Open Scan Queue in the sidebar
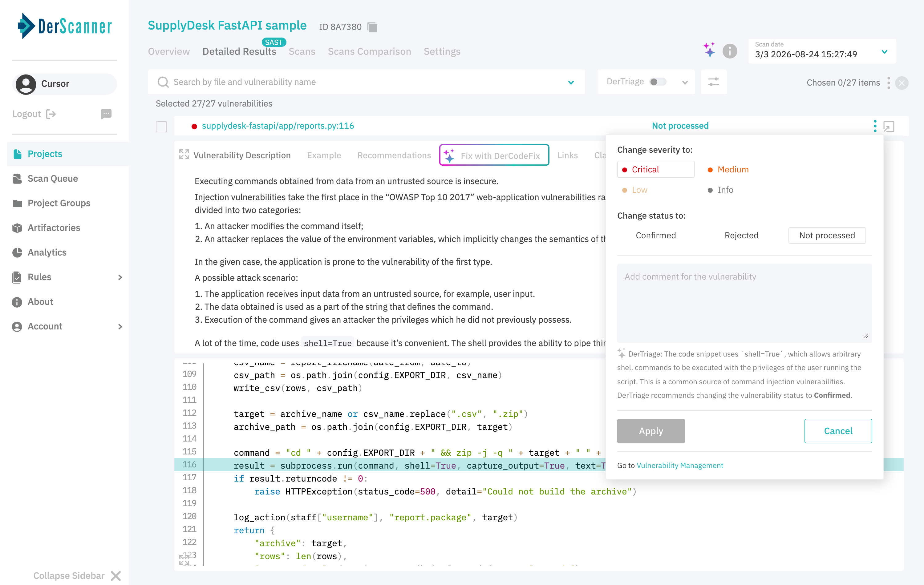924x585 pixels. coord(53,179)
